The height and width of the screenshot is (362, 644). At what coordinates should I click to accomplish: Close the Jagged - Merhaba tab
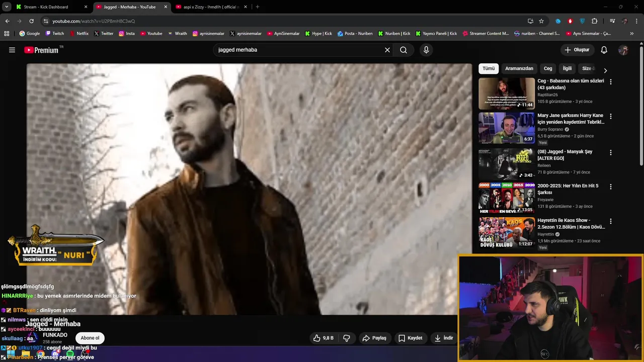tap(166, 7)
